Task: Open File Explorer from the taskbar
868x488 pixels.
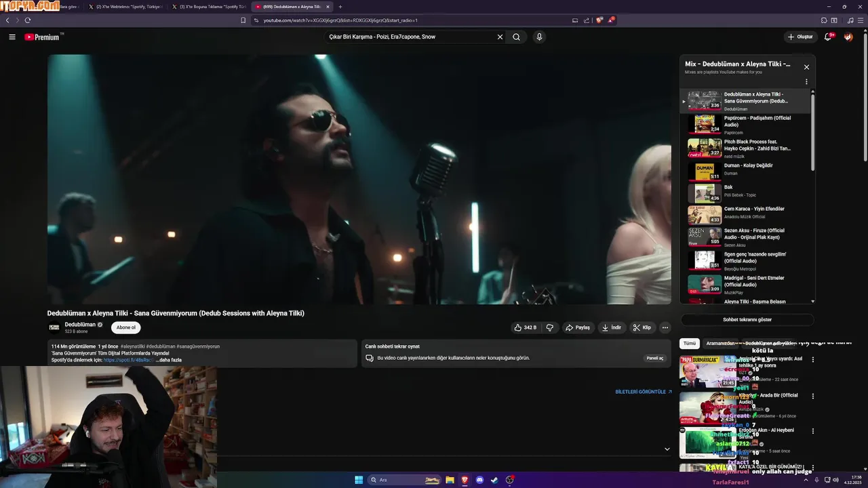Action: [450, 480]
